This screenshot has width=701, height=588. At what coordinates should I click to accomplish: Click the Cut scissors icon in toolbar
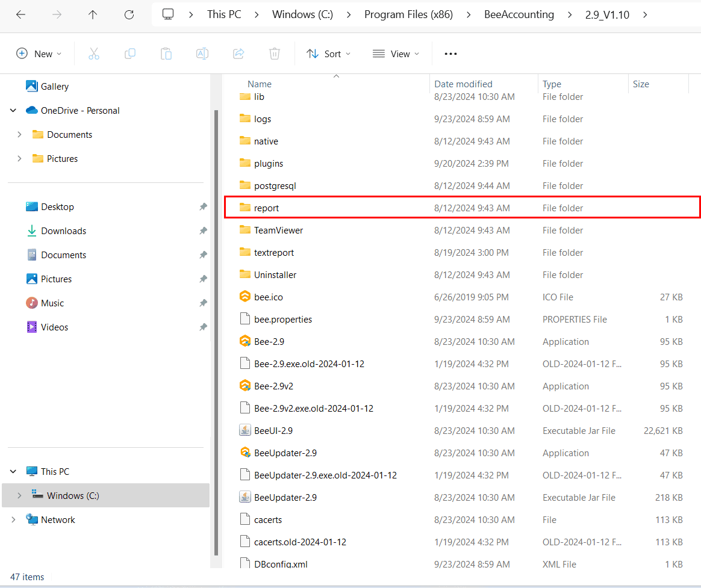point(93,54)
